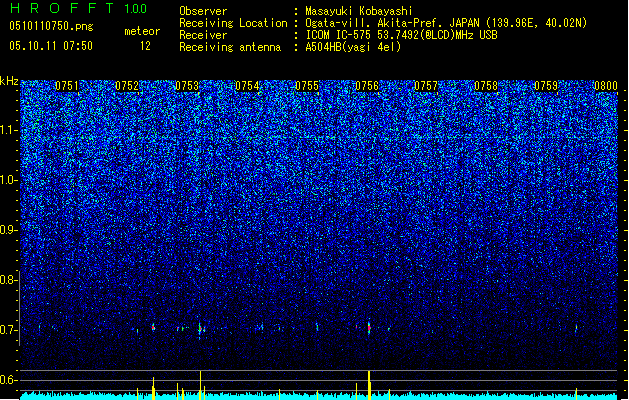This screenshot has height=400, width=629.
Task: Click the 0759 time marker
Action: pyautogui.click(x=546, y=86)
